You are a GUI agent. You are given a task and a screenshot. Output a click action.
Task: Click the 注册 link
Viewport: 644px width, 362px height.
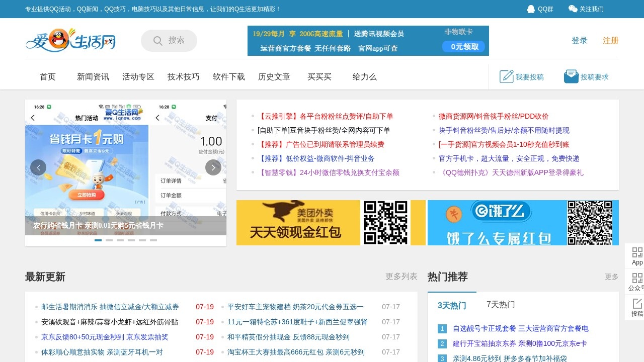pos(611,41)
